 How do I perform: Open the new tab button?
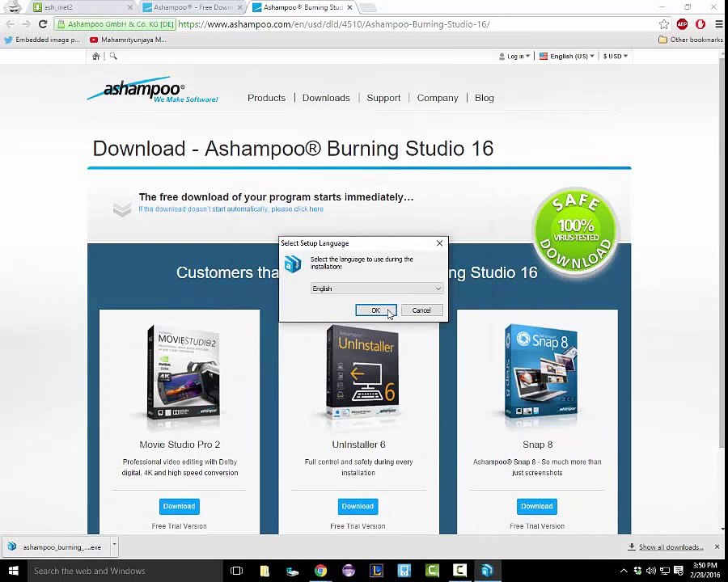click(368, 7)
